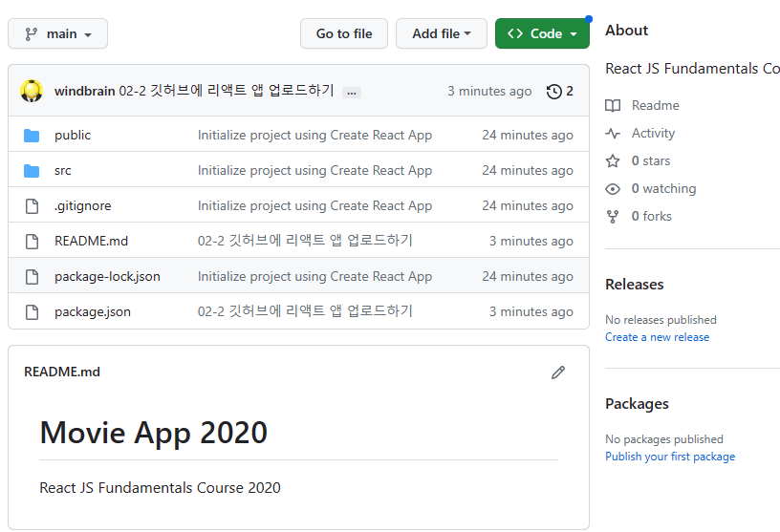This screenshot has width=780, height=532.
Task: Click the eye icon beside 0 watching
Action: pyautogui.click(x=613, y=189)
